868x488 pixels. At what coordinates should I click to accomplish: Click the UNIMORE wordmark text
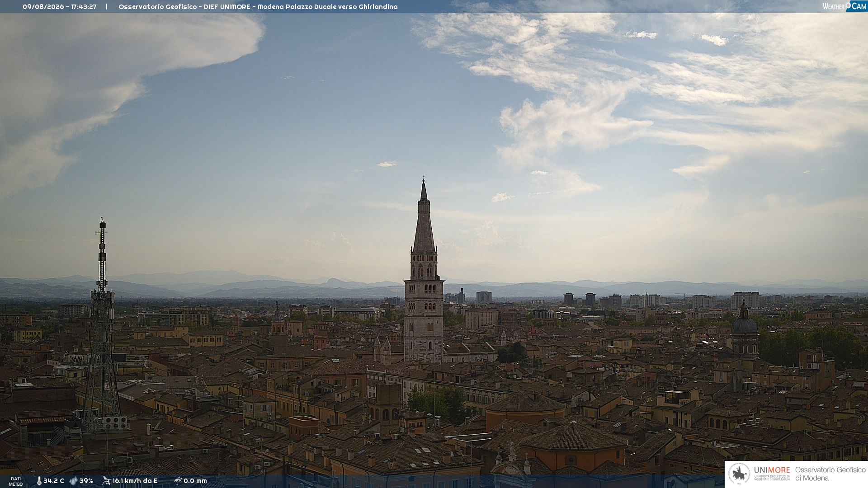click(772, 470)
